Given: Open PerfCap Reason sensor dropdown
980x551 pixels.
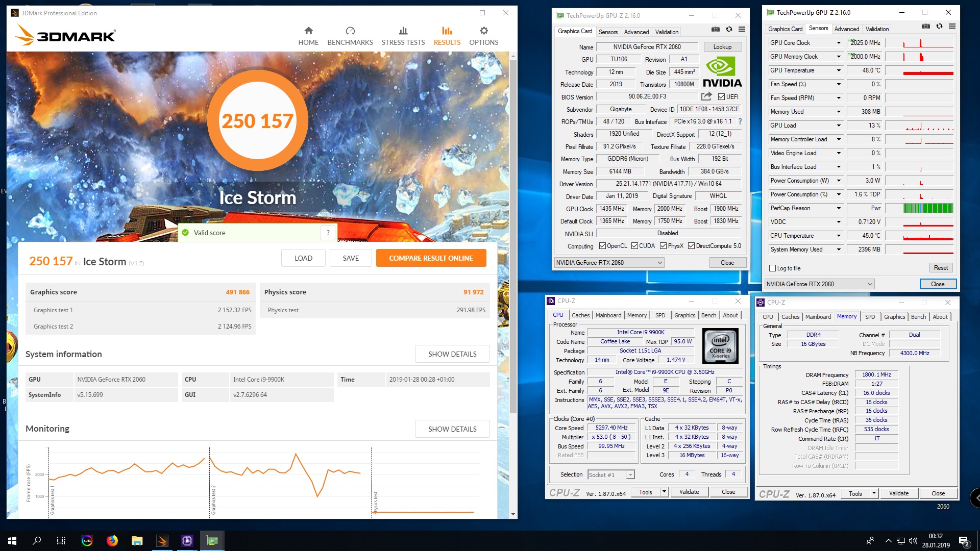Looking at the screenshot, I should pos(838,208).
